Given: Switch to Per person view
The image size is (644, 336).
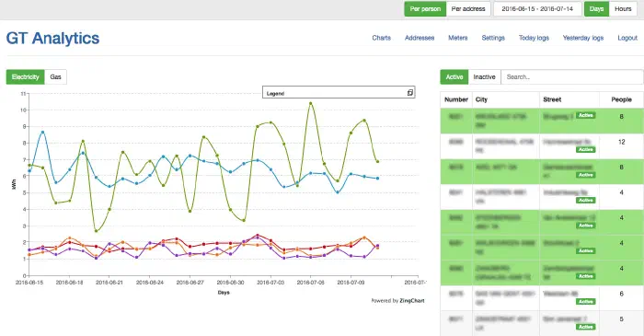Looking at the screenshot, I should (x=425, y=8).
